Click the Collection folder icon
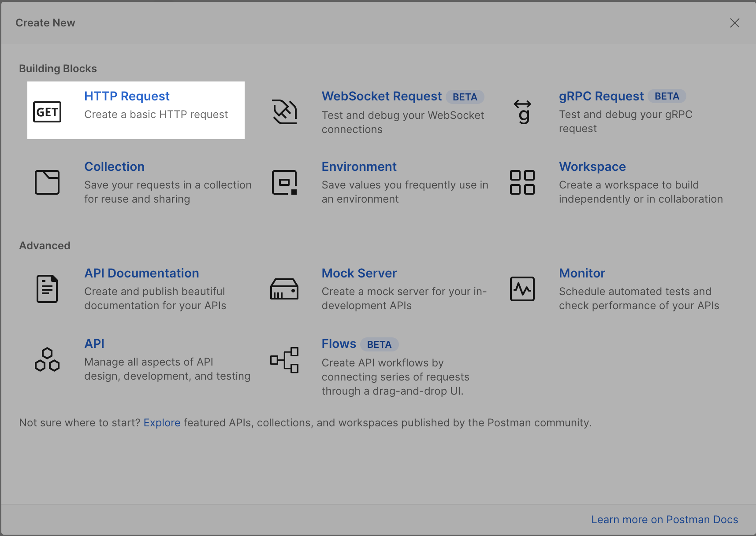Viewport: 756px width, 536px height. 47,182
